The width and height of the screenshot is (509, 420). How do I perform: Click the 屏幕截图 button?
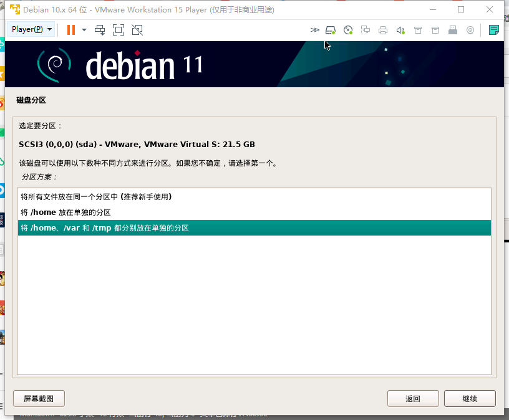39,398
